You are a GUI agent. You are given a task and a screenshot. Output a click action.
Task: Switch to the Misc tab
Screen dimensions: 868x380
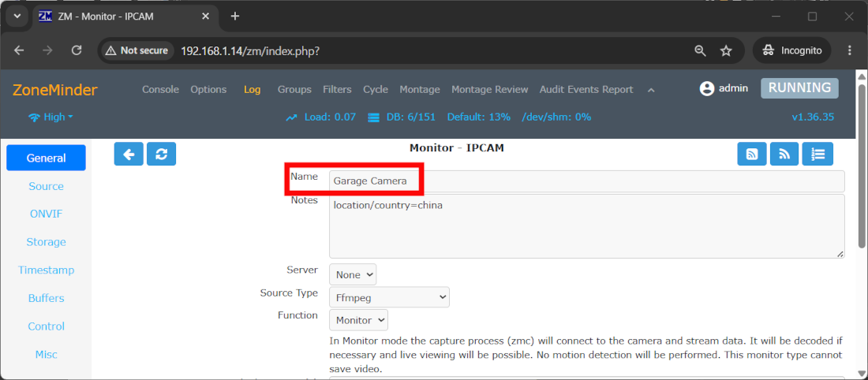(46, 355)
